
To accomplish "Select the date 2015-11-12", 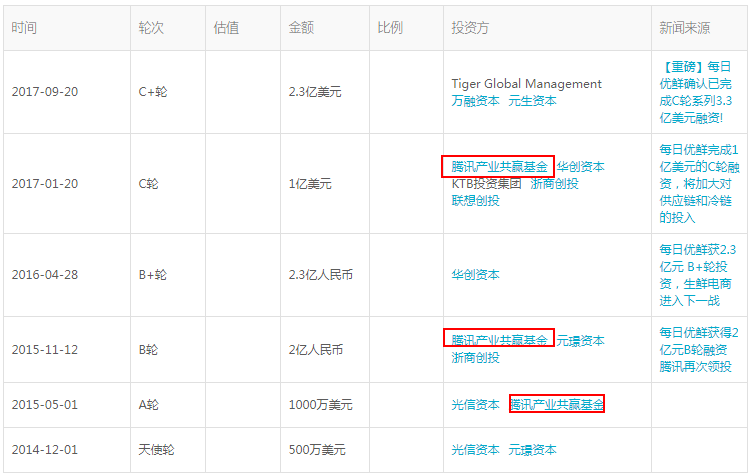I will click(45, 350).
